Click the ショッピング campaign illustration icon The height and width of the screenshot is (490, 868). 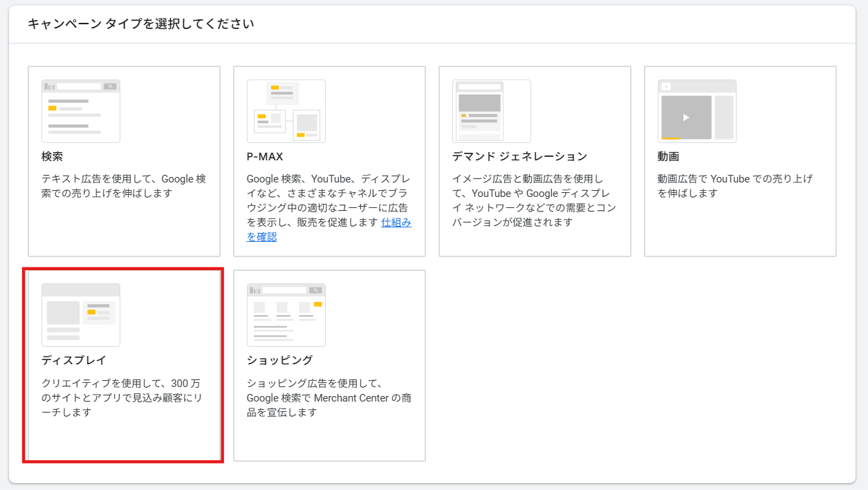[286, 315]
